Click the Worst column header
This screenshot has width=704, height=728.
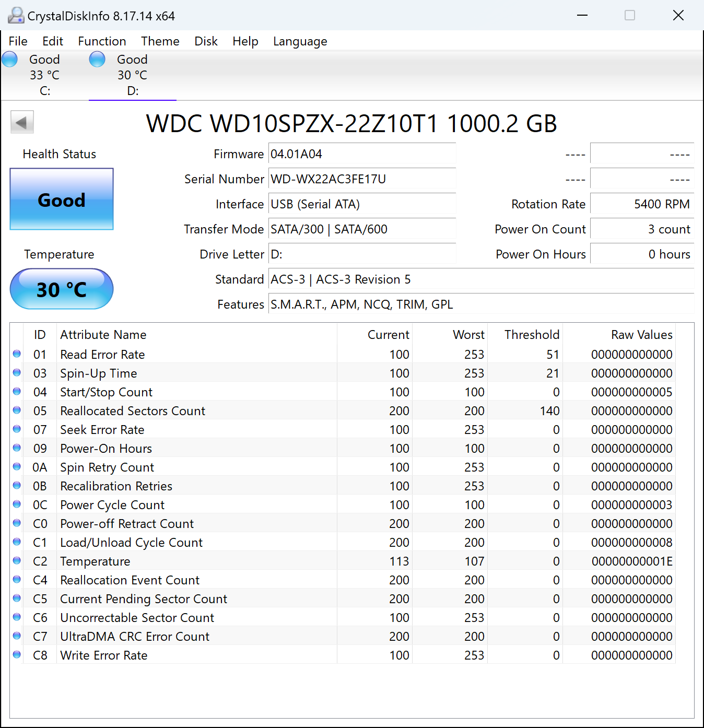(x=450, y=335)
